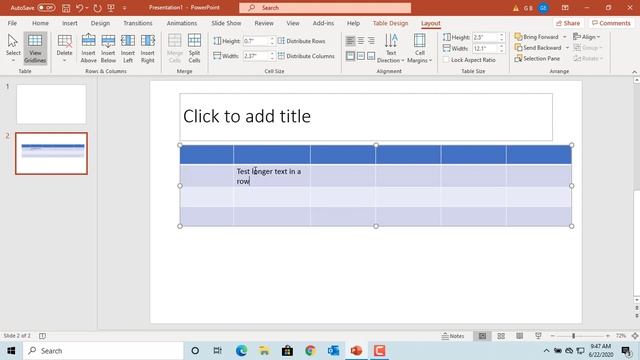Click cell with 'Test longer text in a row'
This screenshot has height=360, width=640.
[x=271, y=176]
